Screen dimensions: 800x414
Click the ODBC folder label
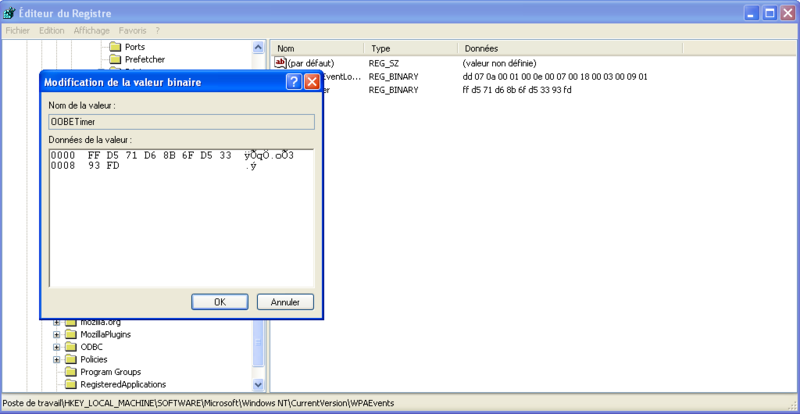pyautogui.click(x=91, y=347)
